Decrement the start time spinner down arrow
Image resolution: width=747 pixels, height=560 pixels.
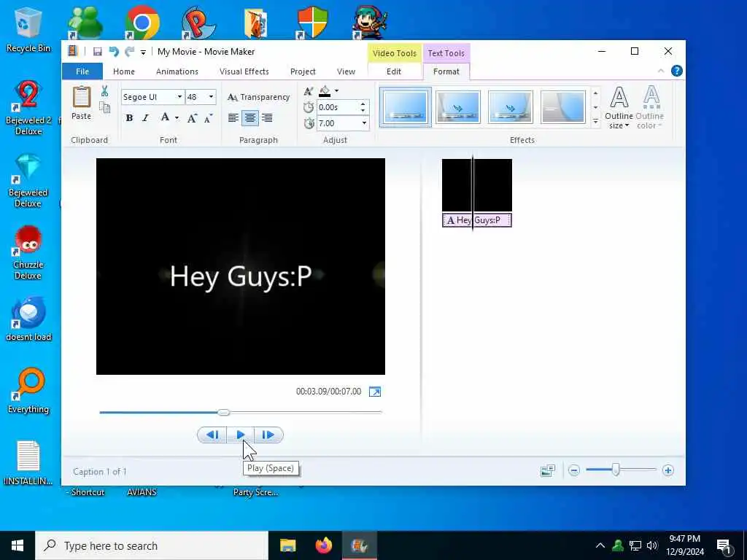click(363, 111)
